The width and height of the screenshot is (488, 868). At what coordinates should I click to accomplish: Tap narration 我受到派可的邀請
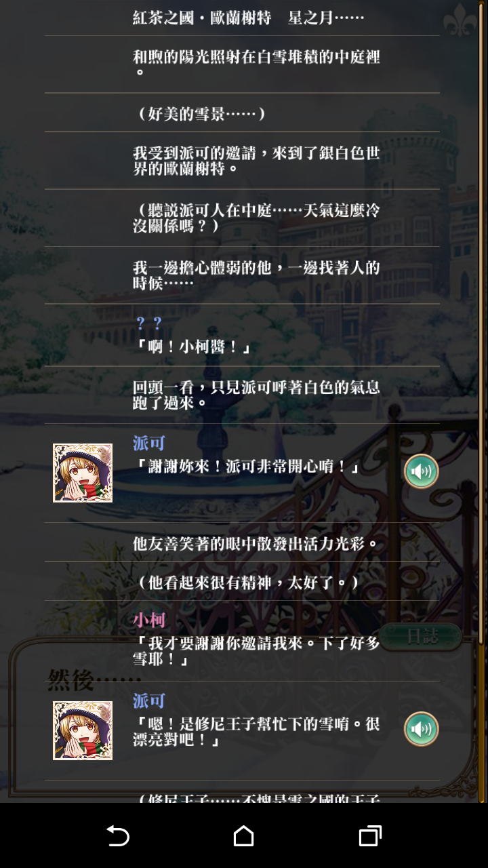242,161
